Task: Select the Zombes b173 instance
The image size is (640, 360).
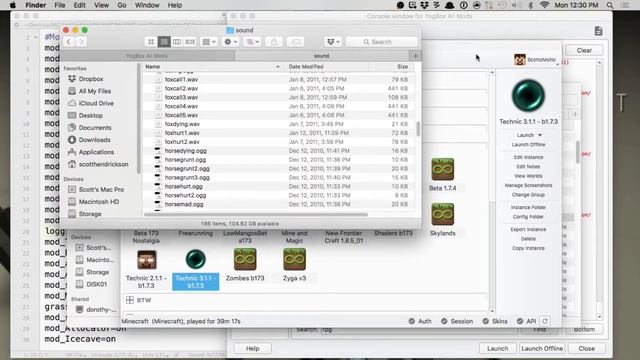Action: point(245,264)
